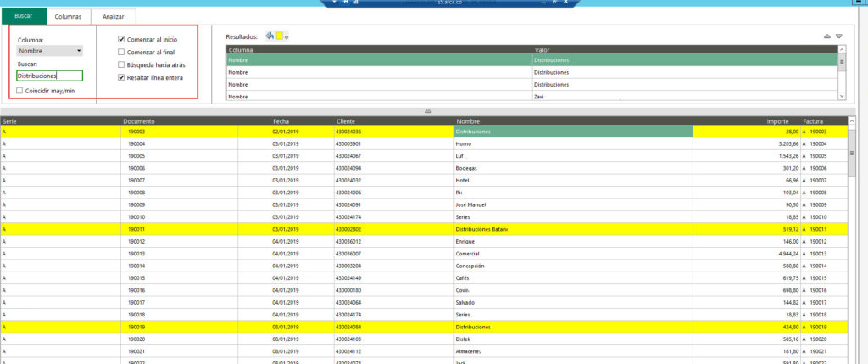
Task: Switch to the Columnas tab
Action: (x=68, y=17)
